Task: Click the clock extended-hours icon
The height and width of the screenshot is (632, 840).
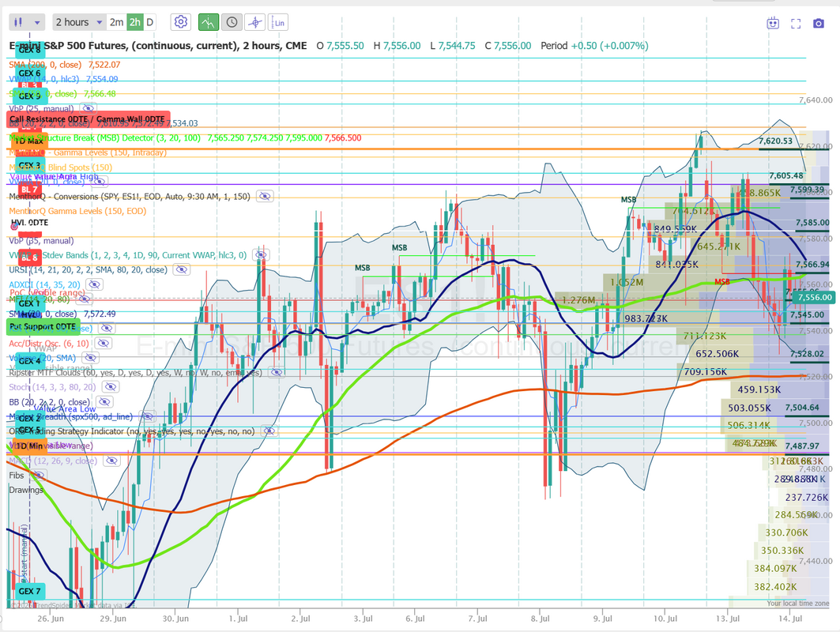Action: 232,22
